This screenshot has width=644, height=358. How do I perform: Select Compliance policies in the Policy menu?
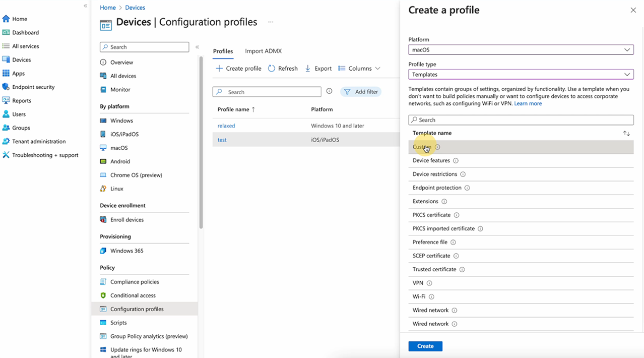click(135, 282)
